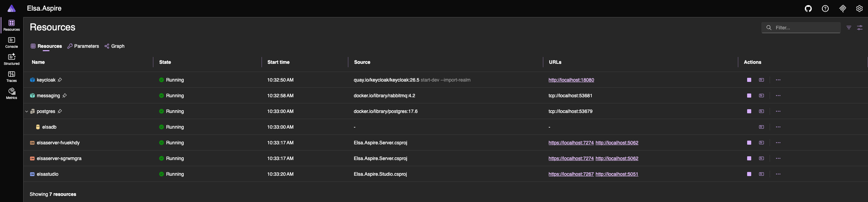Select the elsastudio resource name
Image resolution: width=868 pixels, height=202 pixels.
tap(47, 174)
